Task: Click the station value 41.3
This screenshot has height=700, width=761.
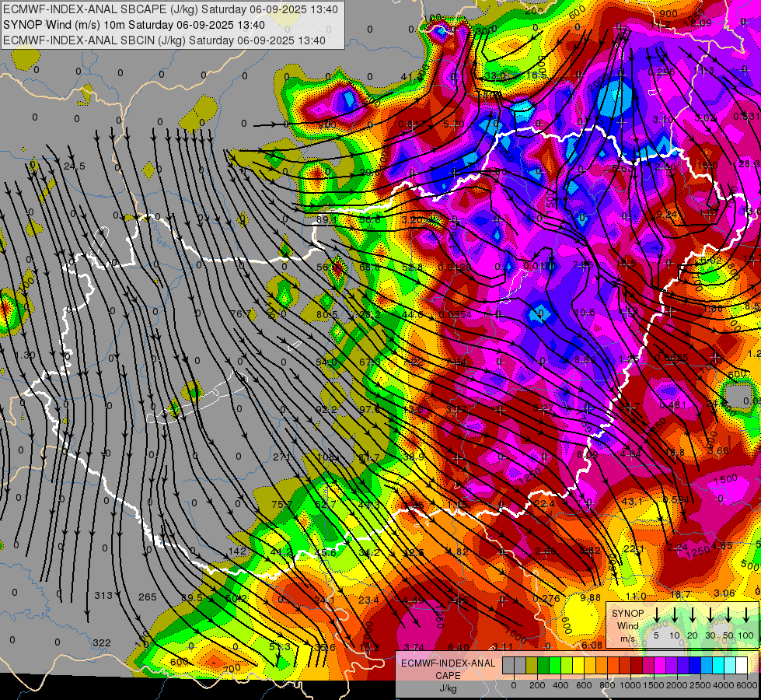Action: click(413, 76)
